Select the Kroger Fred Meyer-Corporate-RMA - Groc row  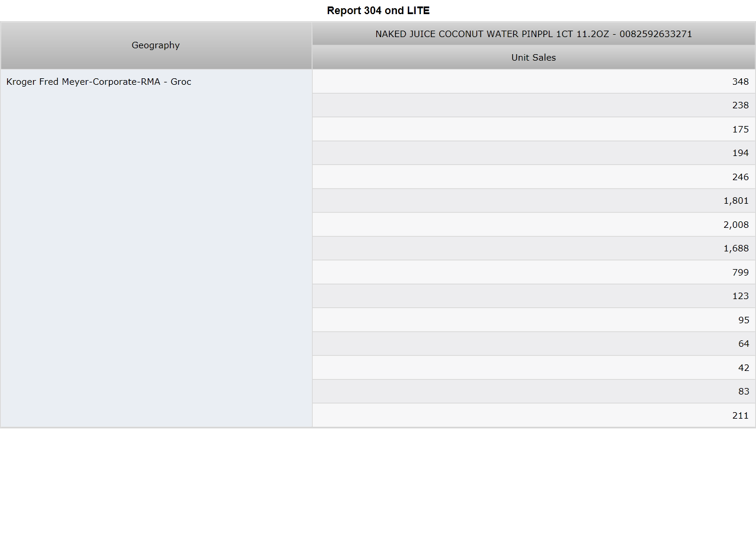tap(156, 248)
